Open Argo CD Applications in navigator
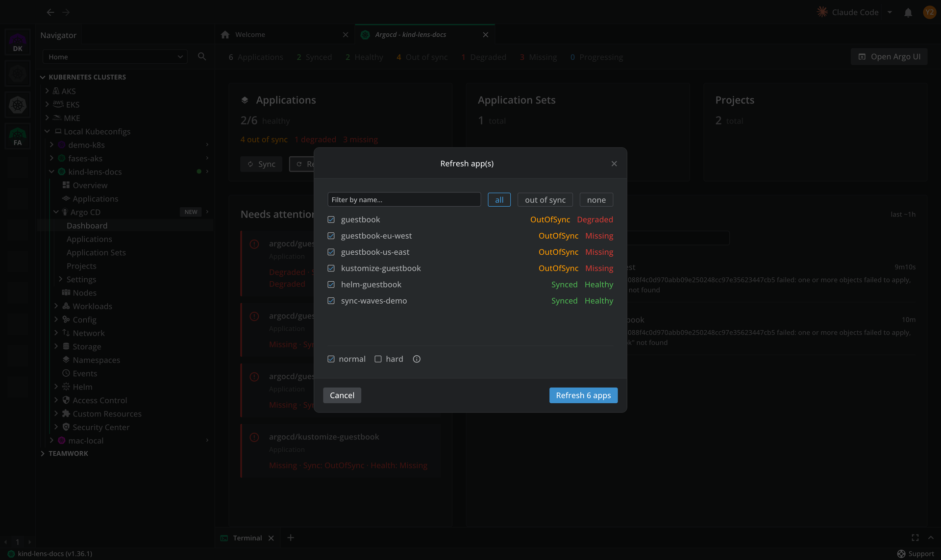941x560 pixels. [x=89, y=239]
